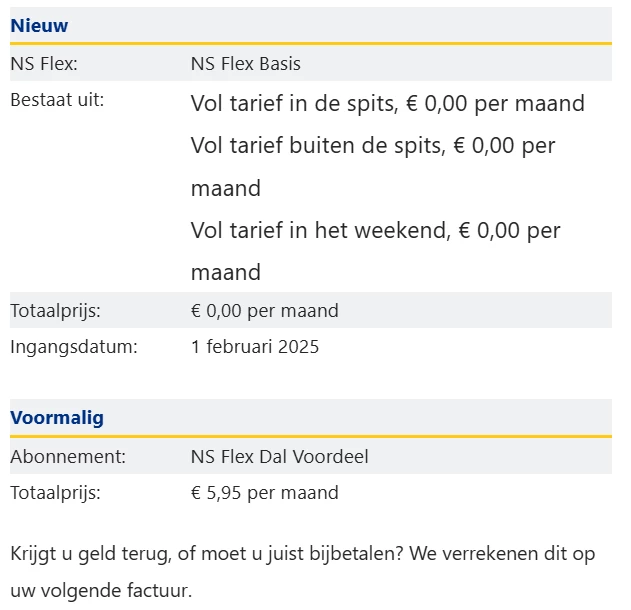
Task: Click the 'NS Flex Basis' value
Action: (x=245, y=64)
